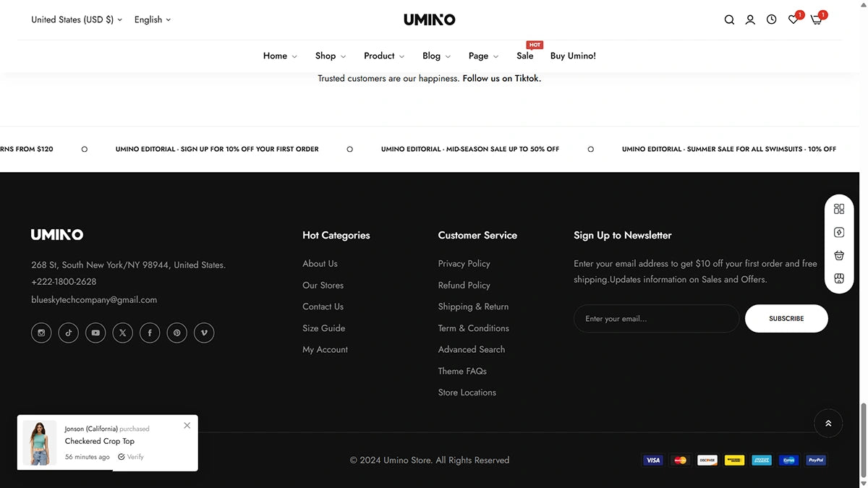Open the Pinterest social icon
The width and height of the screenshot is (868, 488).
pyautogui.click(x=176, y=333)
